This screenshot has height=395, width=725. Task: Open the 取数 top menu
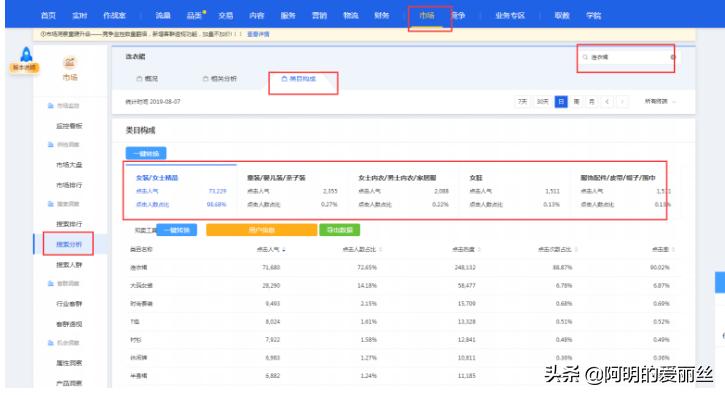tap(562, 16)
